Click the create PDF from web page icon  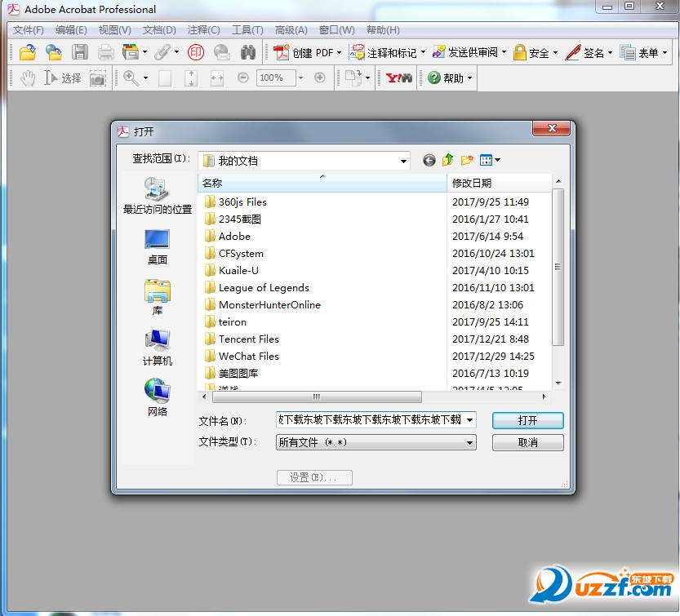(x=54, y=52)
